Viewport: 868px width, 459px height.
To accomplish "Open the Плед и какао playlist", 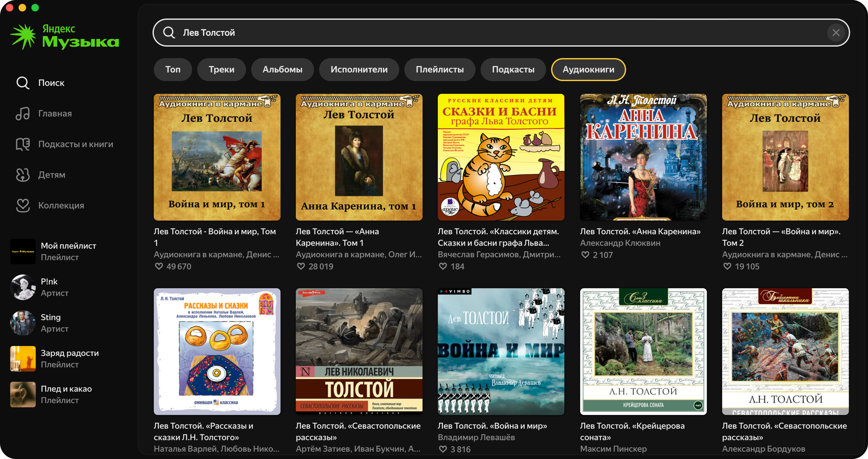I will [x=66, y=394].
